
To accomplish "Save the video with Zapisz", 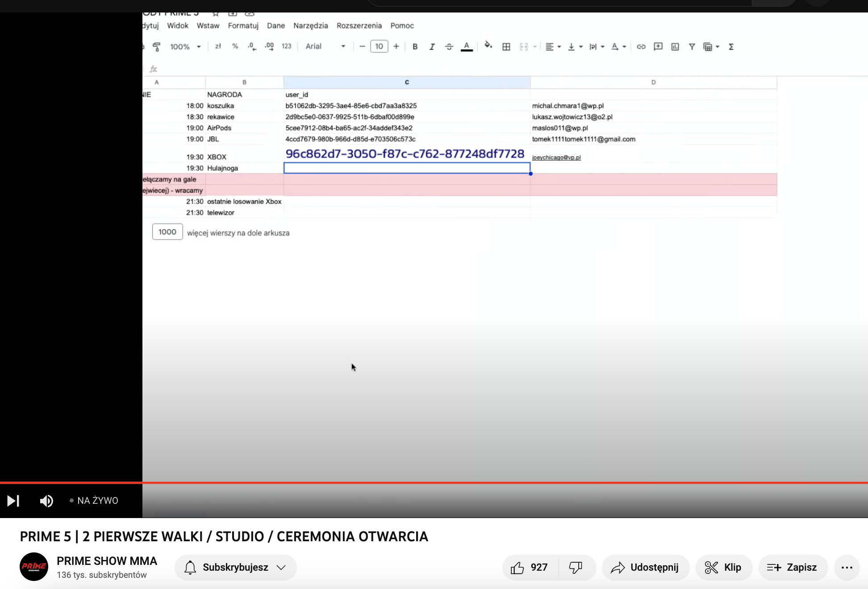I will click(793, 568).
